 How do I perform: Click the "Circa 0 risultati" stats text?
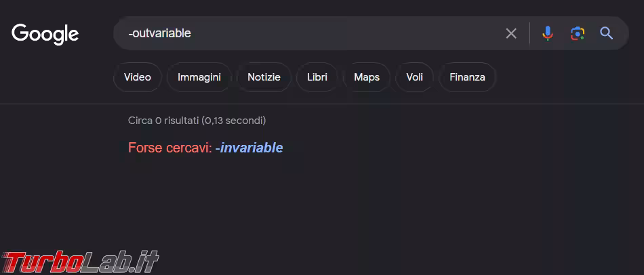[197, 121]
